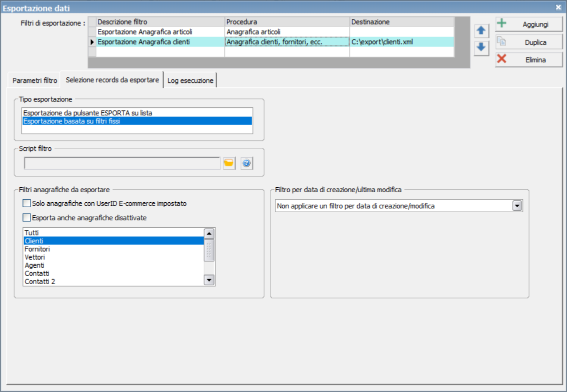Move the selected filter up with blue arrow
Screen dimensions: 567x392
(x=481, y=30)
